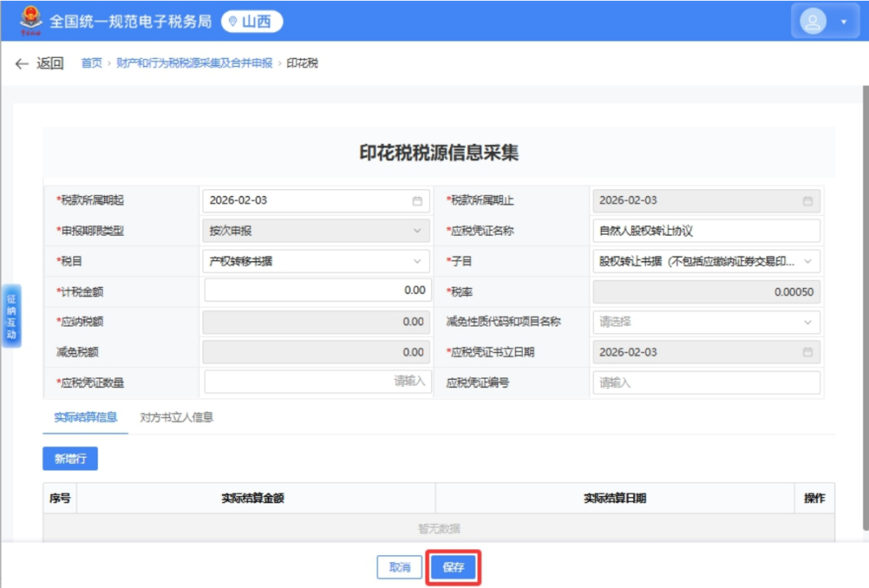
Task: Click the vertical page scrollbar
Action: [x=865, y=308]
